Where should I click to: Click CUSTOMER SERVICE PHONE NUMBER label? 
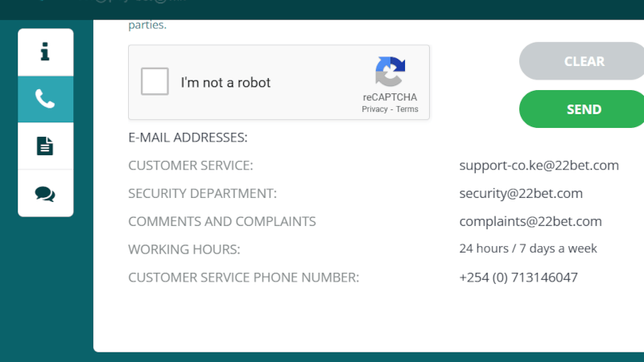244,278
